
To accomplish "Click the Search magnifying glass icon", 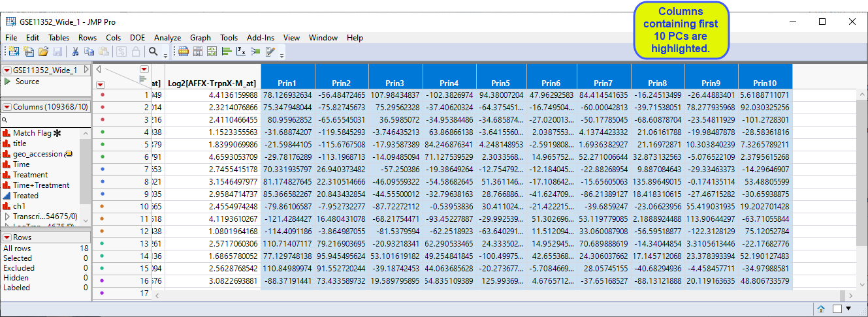I will (153, 52).
